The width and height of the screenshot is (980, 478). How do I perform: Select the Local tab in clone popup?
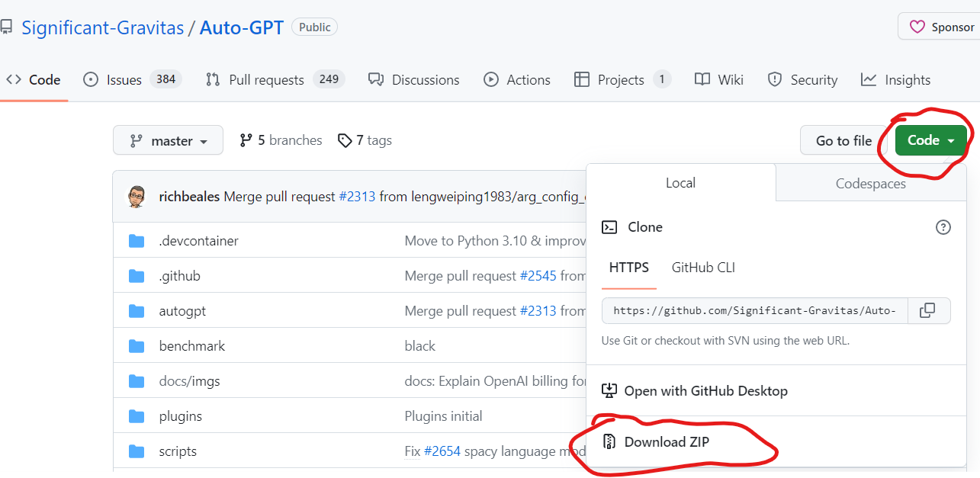(x=680, y=183)
